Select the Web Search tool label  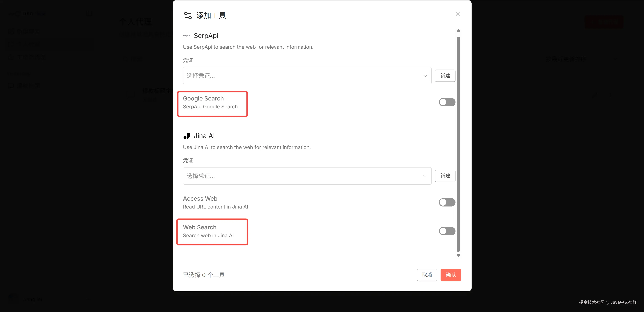click(x=200, y=227)
